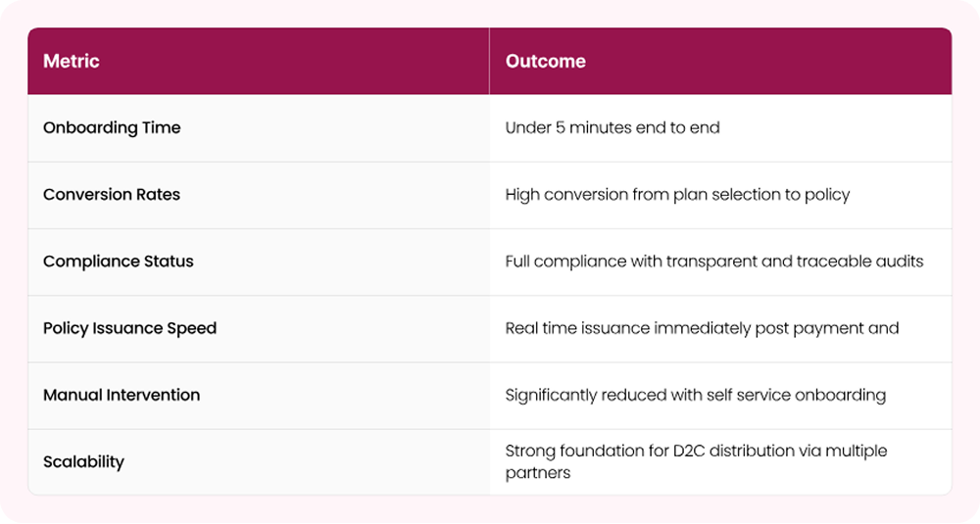Screen dimensions: 980x524
Task: Click the word 'audits' in Compliance outcome
Action: point(900,261)
